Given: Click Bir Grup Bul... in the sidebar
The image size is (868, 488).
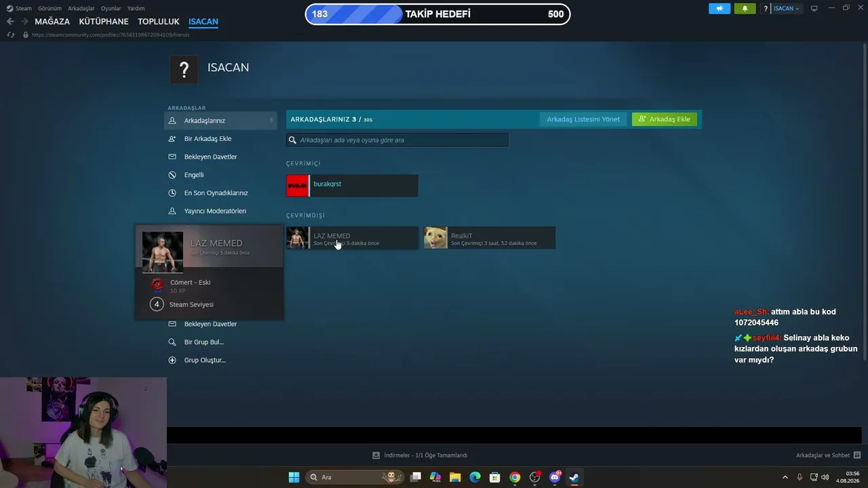Looking at the screenshot, I should click(204, 342).
